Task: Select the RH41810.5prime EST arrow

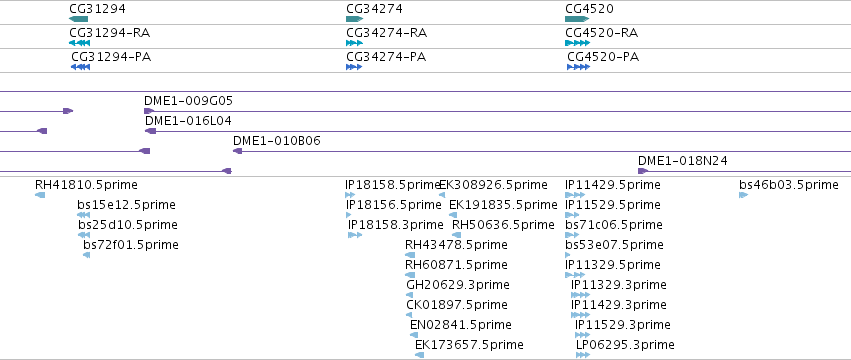Action: click(40, 195)
